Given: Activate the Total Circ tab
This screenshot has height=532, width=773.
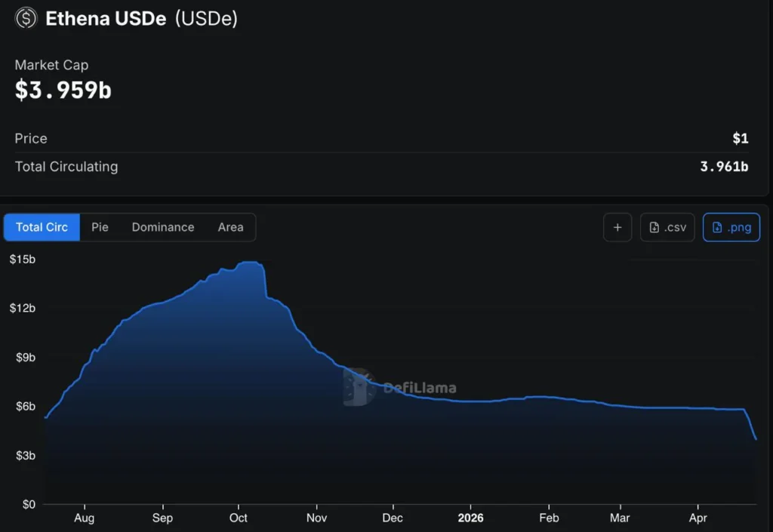Looking at the screenshot, I should click(42, 227).
